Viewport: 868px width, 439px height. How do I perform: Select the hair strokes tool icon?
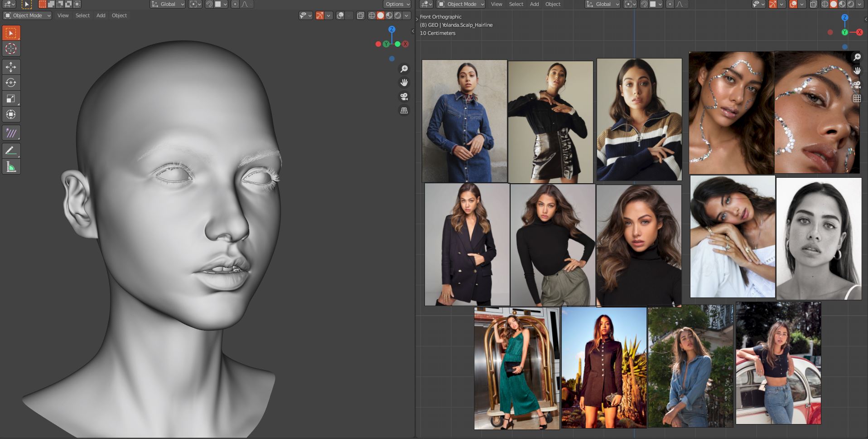point(11,133)
